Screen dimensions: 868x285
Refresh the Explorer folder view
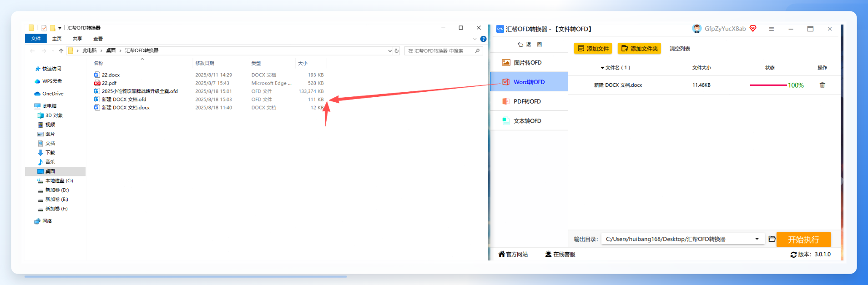(x=397, y=51)
